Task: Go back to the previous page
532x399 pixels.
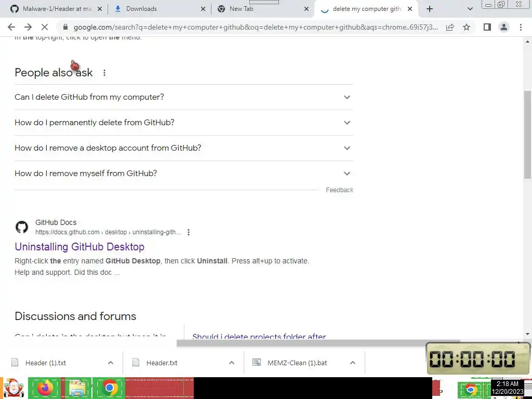Action: coord(11,27)
